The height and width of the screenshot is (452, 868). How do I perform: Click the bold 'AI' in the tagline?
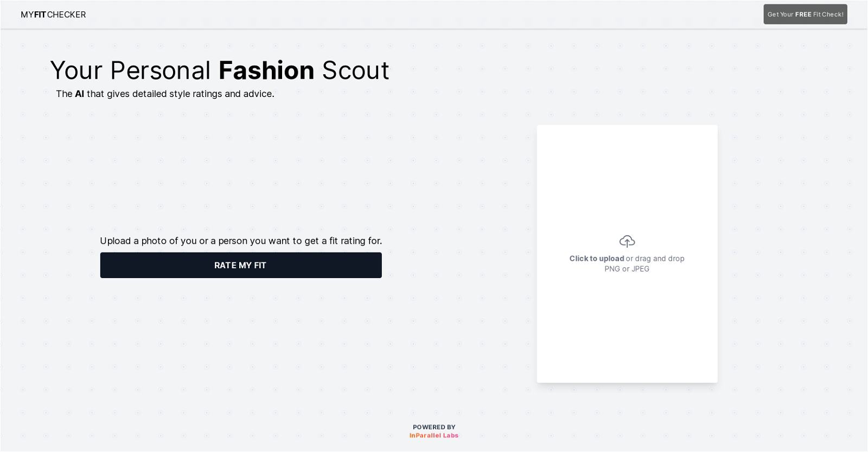[79, 94]
